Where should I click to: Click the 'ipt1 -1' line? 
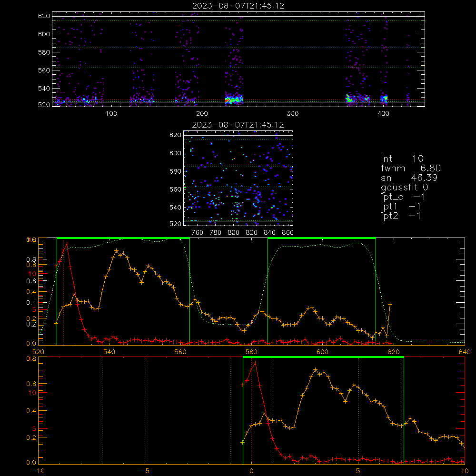[x=401, y=207]
